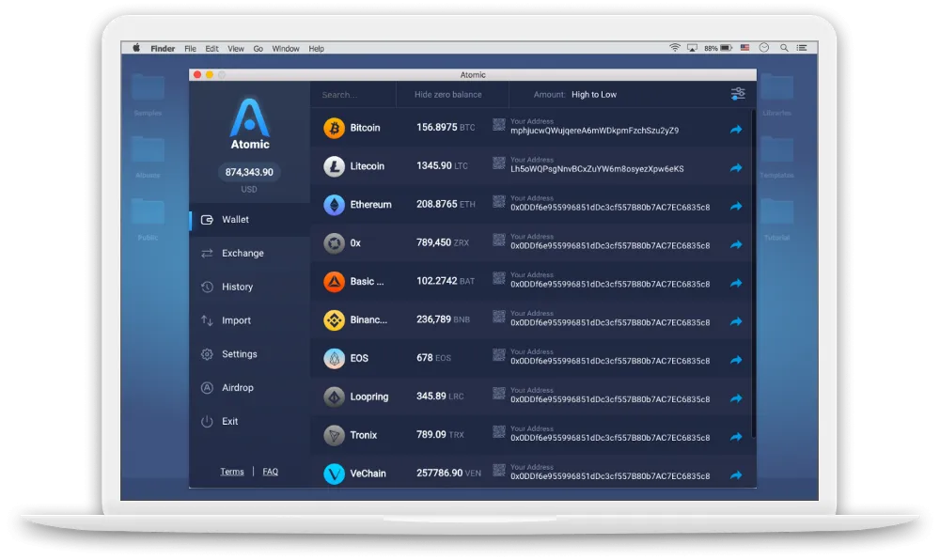Image resolution: width=940 pixels, height=560 pixels.
Task: Open Notification Center list icon
Action: coord(802,48)
